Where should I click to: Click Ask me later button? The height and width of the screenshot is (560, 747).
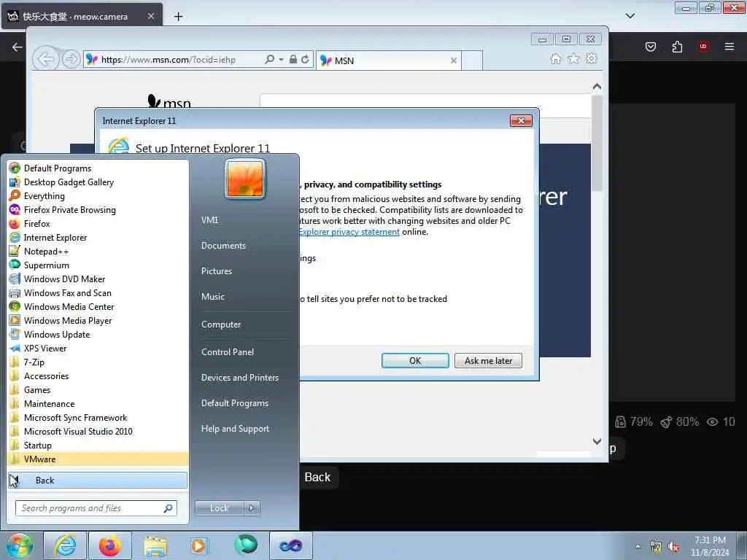pos(488,360)
